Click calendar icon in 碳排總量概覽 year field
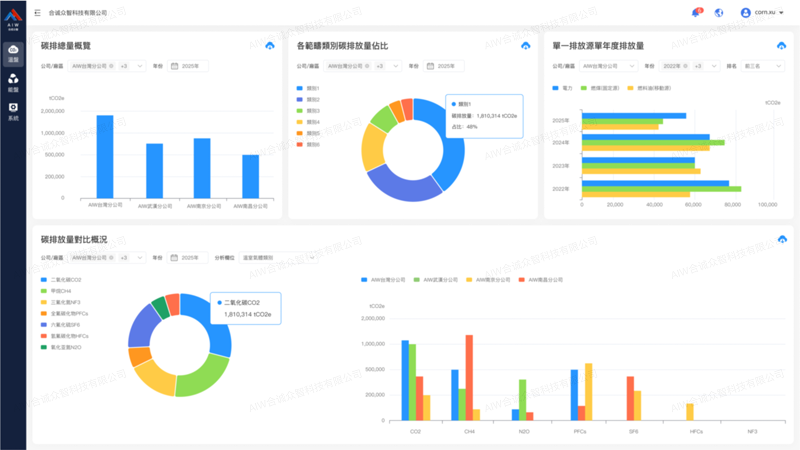The height and width of the screenshot is (450, 800). point(174,66)
